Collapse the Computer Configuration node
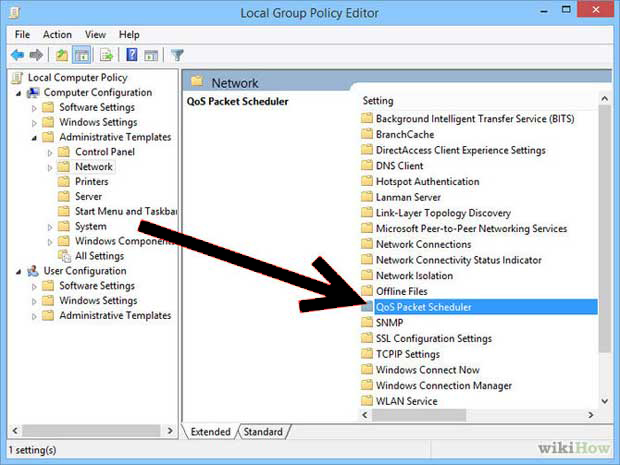 19,93
